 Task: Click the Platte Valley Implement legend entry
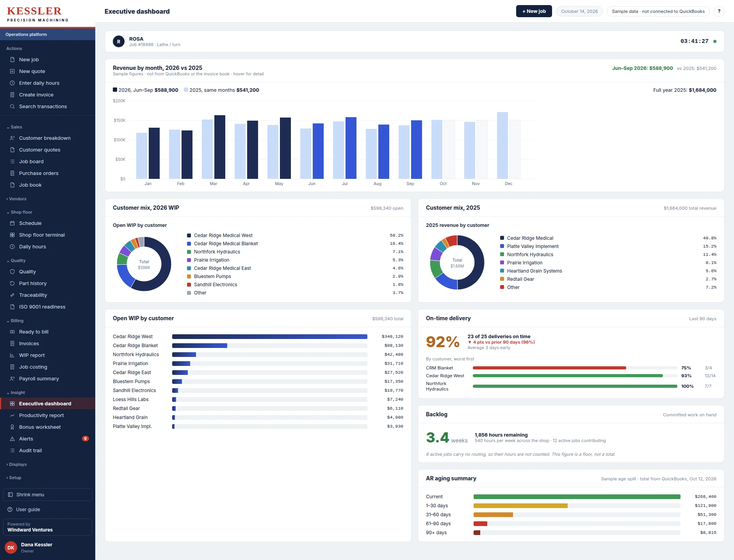[608, 246]
